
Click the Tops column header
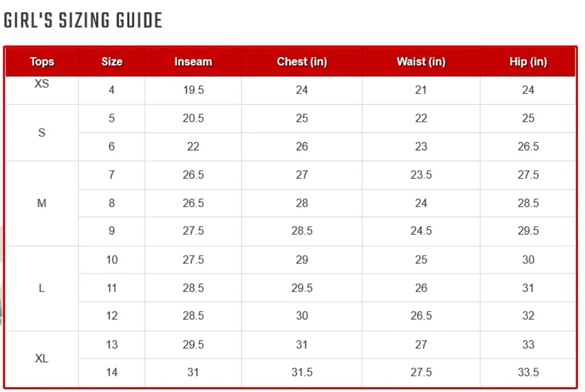42,62
